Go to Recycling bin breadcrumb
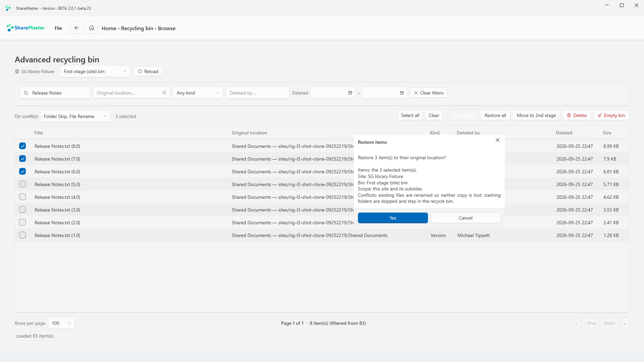Image resolution: width=644 pixels, height=362 pixels. 137,28
